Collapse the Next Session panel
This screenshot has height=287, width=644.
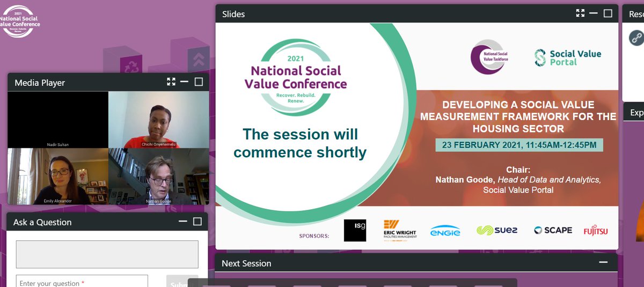pos(604,262)
